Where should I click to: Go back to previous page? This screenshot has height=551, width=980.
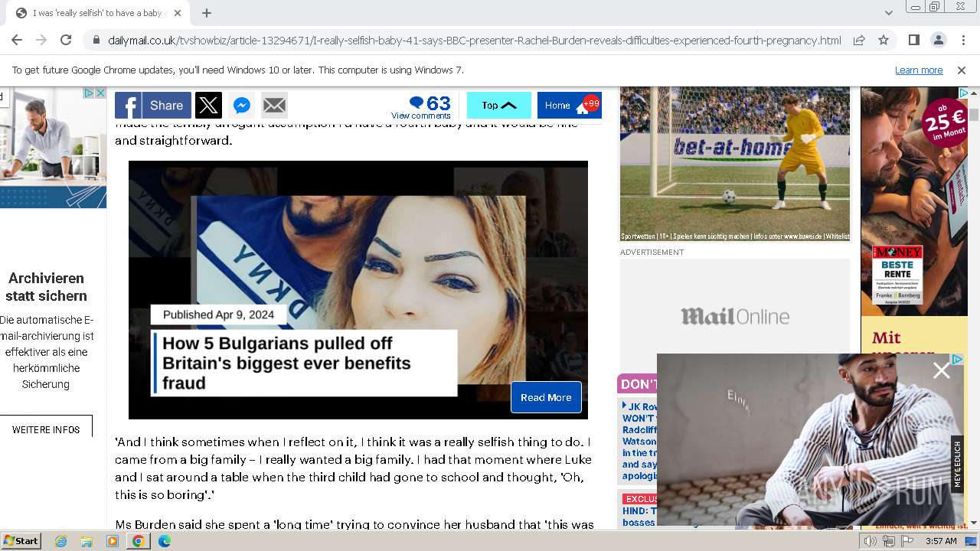click(17, 40)
